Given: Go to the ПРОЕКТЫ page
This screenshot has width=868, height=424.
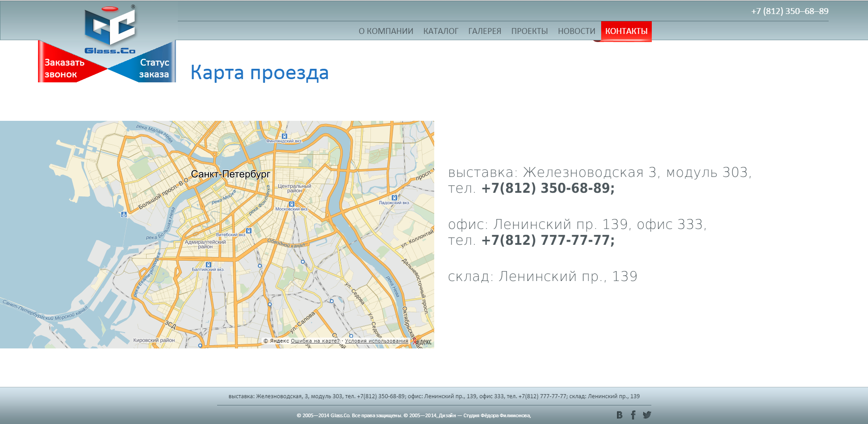Looking at the screenshot, I should (529, 31).
